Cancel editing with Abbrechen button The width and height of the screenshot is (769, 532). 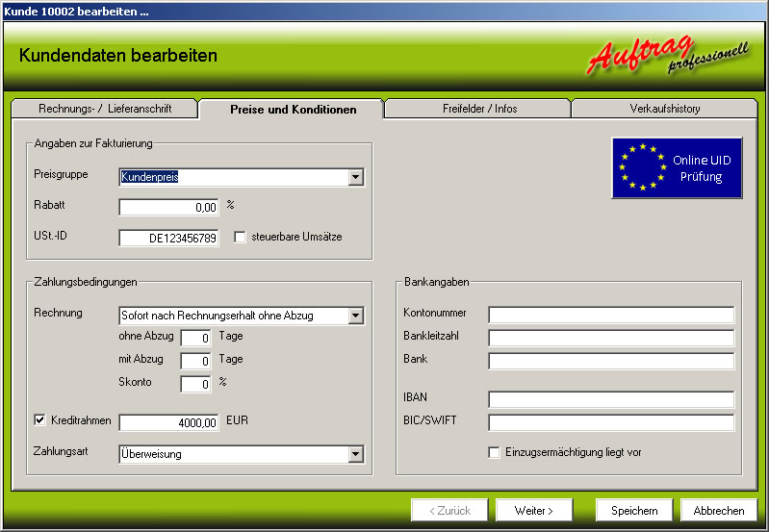[719, 511]
